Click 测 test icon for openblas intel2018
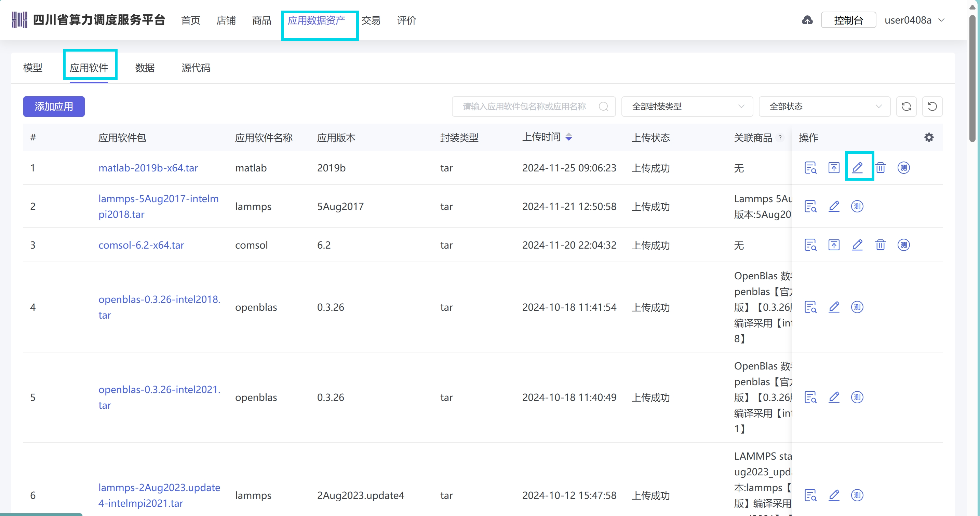The width and height of the screenshot is (980, 516). [857, 307]
